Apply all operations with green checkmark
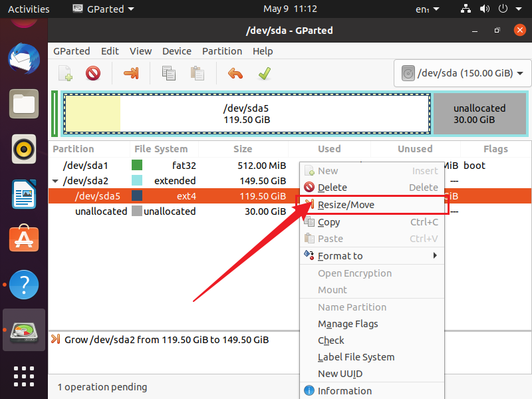Viewport: 532px width, 399px height. (x=264, y=73)
